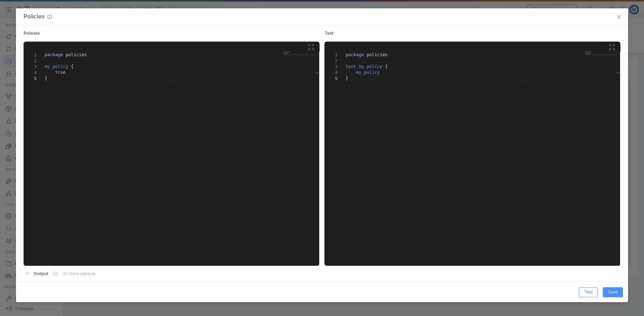The width and height of the screenshot is (644, 316).
Task: Click line number 5 in Policies editor
Action: pos(35,79)
